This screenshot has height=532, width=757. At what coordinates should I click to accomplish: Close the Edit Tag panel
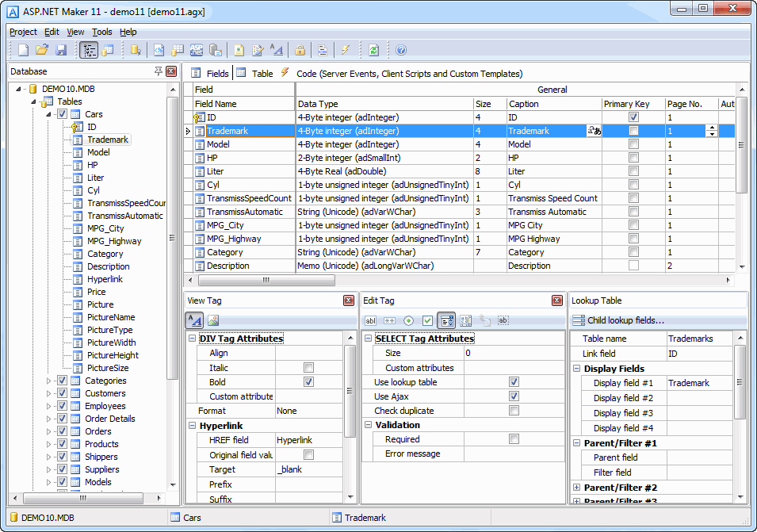tap(557, 300)
